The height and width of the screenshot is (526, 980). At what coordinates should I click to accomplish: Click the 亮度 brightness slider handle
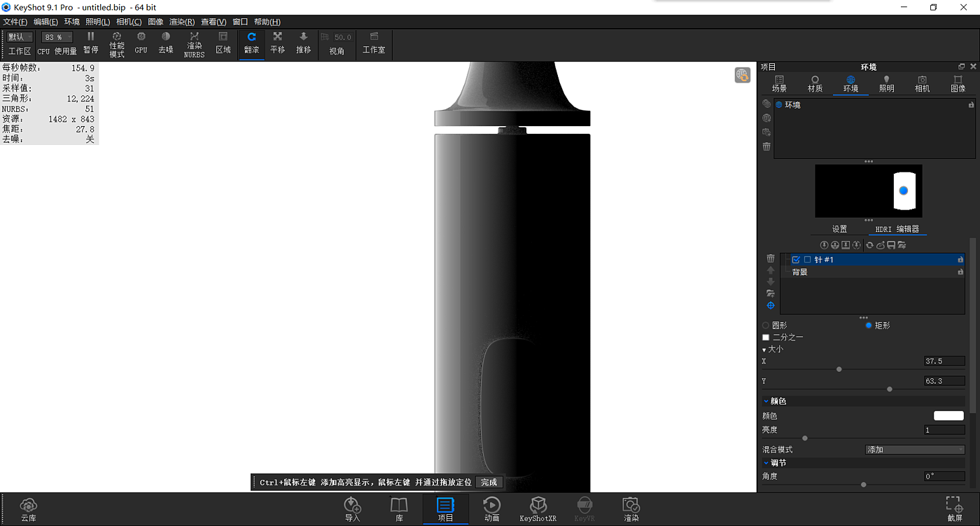click(805, 438)
